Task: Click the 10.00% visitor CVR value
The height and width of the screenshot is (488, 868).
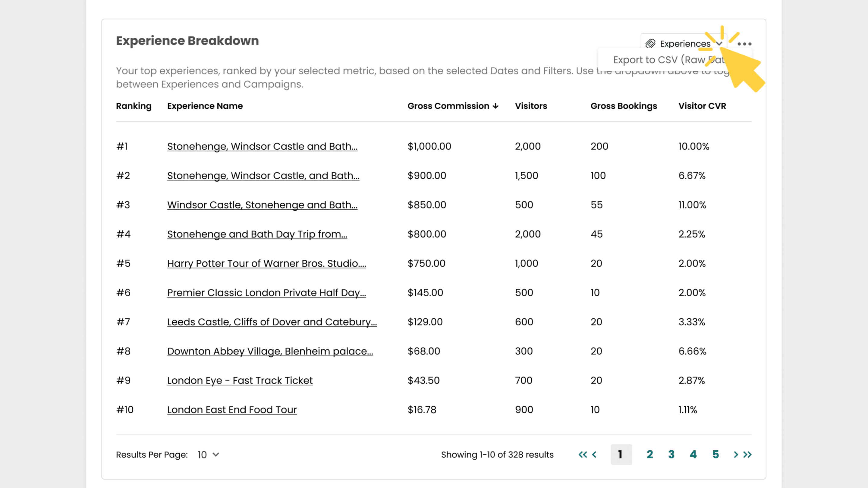Action: pos(694,146)
